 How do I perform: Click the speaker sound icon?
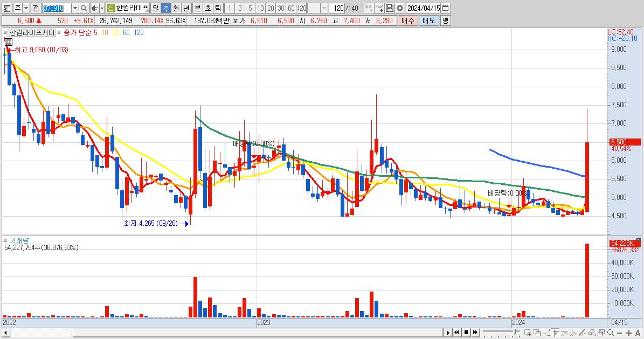tap(94, 8)
